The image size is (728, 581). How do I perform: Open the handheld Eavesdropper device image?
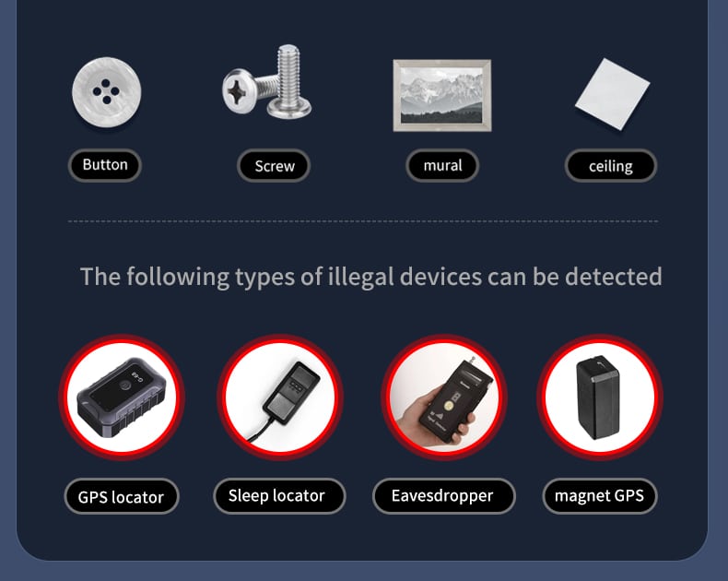[444, 397]
